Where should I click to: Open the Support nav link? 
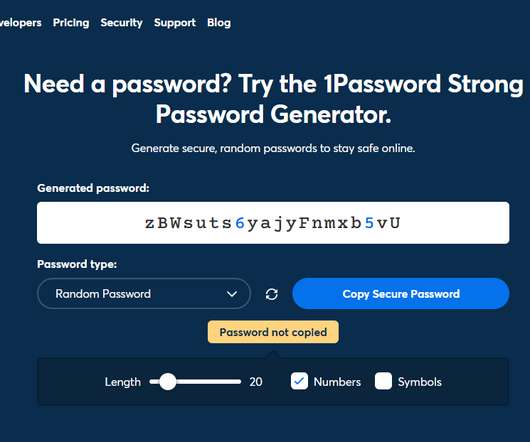point(175,23)
